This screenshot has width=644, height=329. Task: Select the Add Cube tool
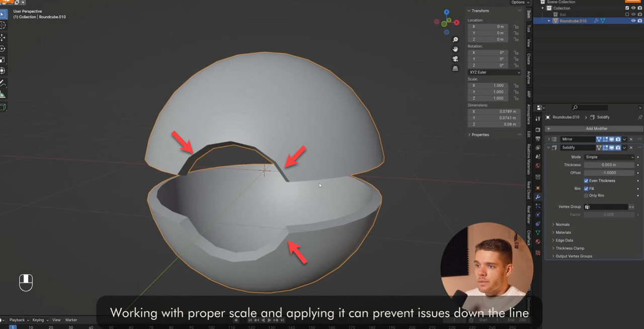3,107
